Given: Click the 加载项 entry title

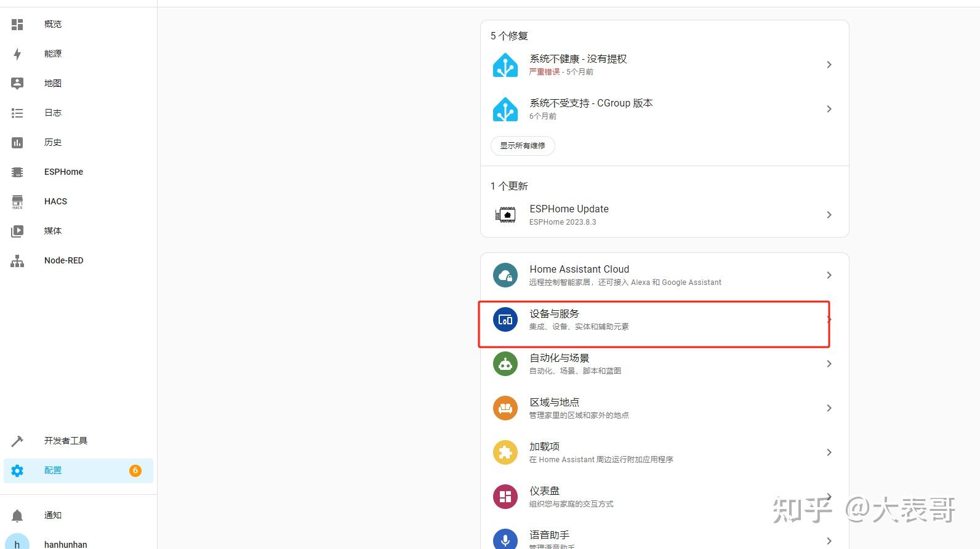Looking at the screenshot, I should (x=545, y=446).
